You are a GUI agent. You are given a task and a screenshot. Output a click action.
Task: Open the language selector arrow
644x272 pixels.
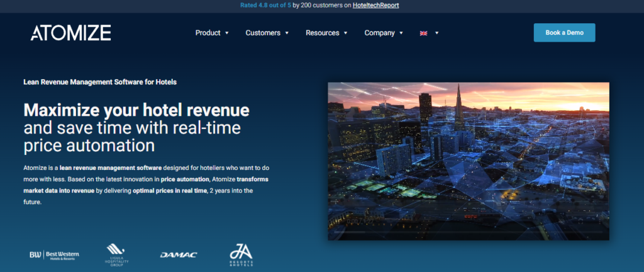point(437,33)
